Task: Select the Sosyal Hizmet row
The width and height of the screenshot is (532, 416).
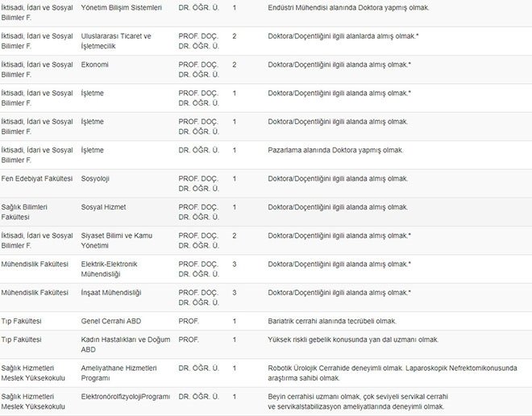Action: coord(266,212)
